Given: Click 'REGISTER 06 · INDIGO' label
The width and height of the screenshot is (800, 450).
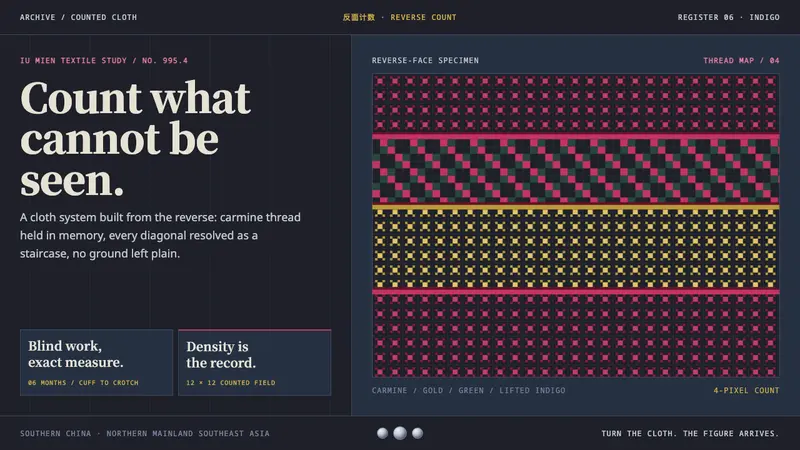Looking at the screenshot, I should pos(729,17).
